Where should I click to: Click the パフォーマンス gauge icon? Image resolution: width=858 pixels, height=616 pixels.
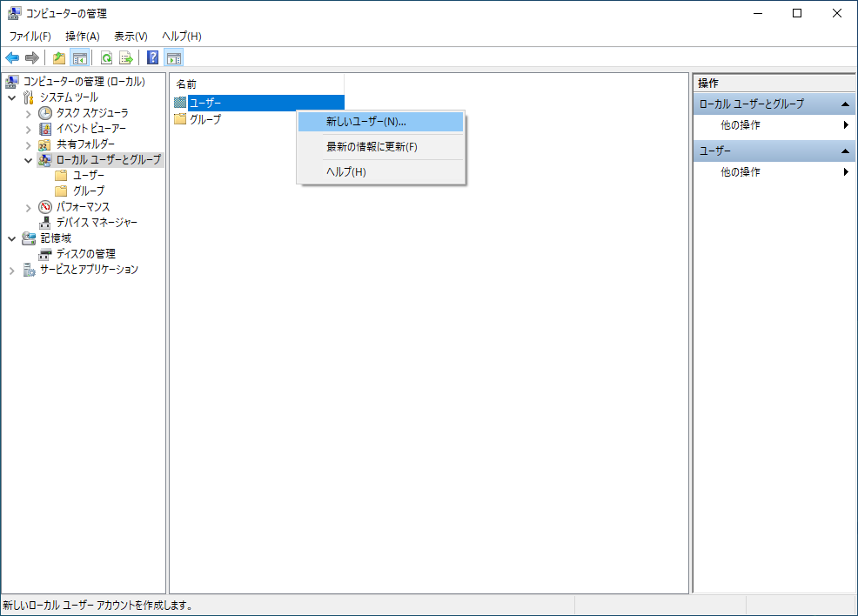(45, 207)
